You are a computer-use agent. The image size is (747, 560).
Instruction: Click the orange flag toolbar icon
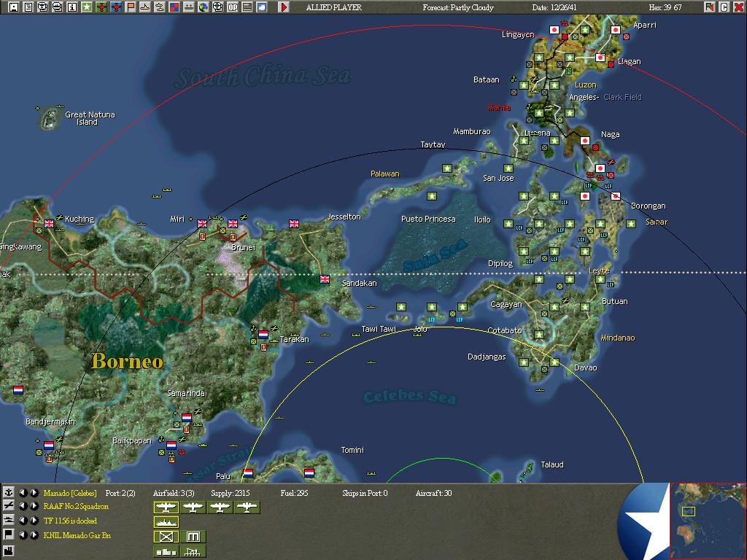point(131,7)
